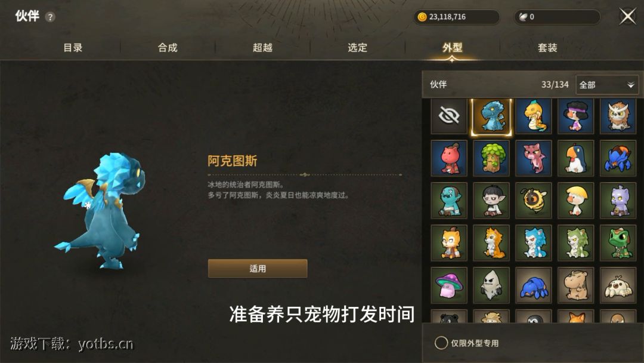This screenshot has height=363, width=644.
Task: Open the 合成 tab
Action: [168, 48]
